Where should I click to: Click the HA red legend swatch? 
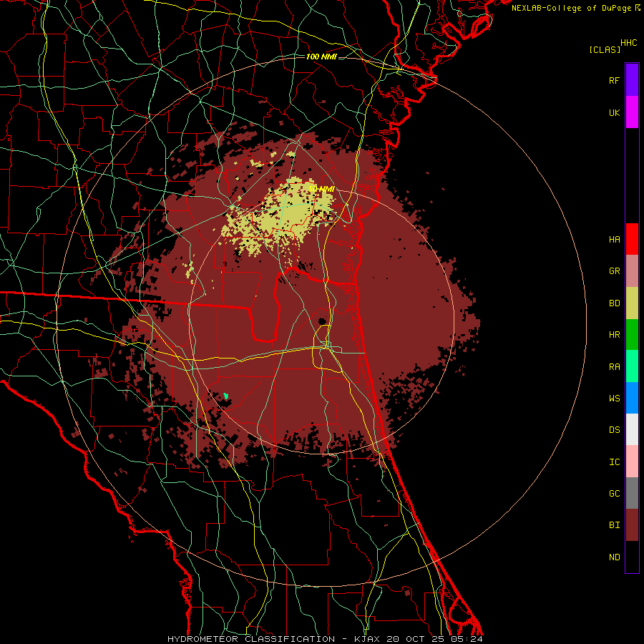click(x=632, y=239)
